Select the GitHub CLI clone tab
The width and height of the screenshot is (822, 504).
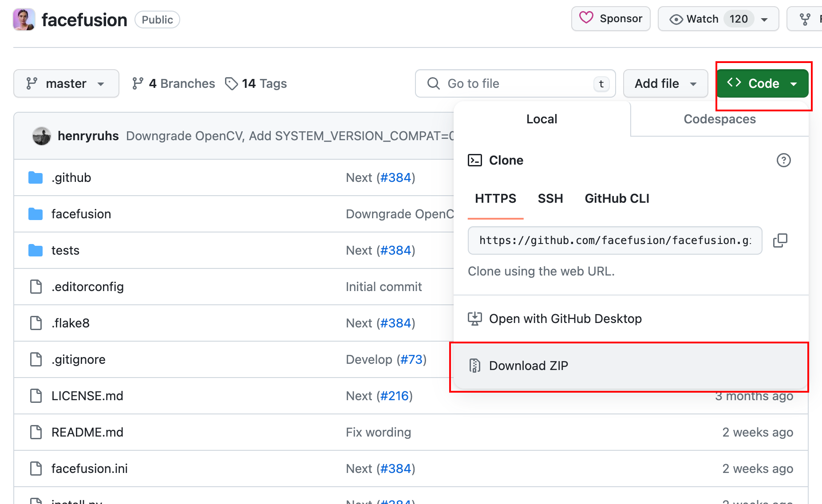pyautogui.click(x=617, y=198)
